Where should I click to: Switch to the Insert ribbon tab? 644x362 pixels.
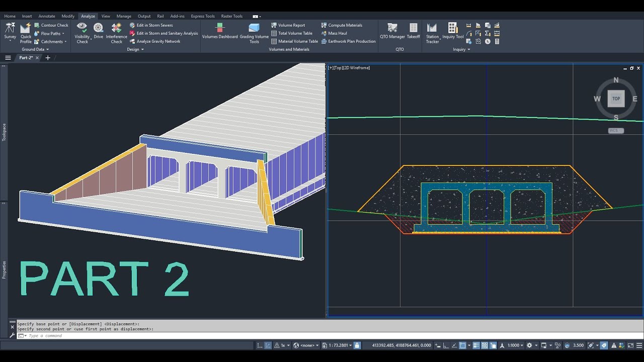[x=27, y=16]
